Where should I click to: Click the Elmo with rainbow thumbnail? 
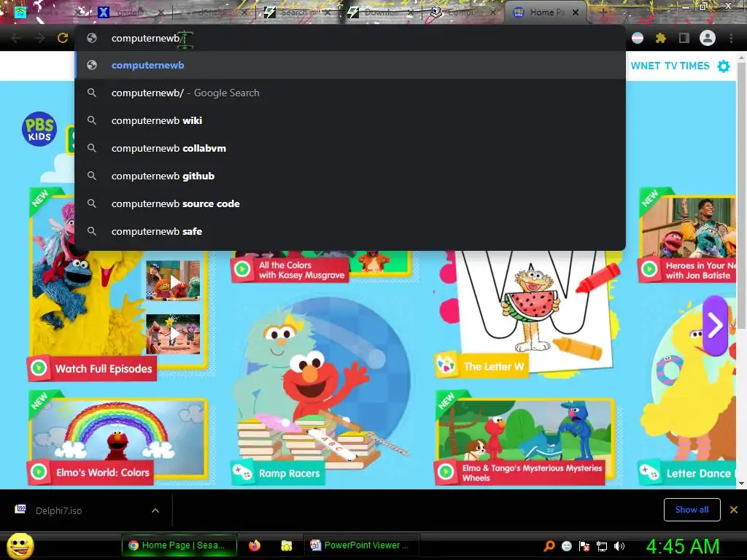tap(117, 430)
